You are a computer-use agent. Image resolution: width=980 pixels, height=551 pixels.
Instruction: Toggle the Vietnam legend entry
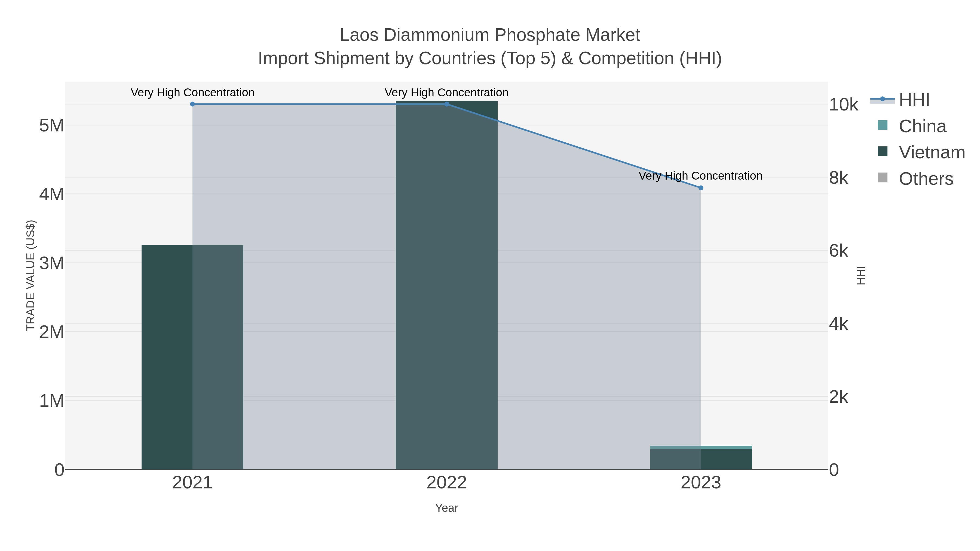(x=921, y=152)
